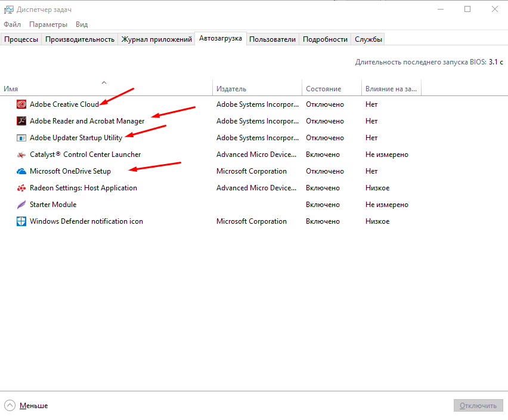Click the Task Manager title bar icon

(x=8, y=10)
